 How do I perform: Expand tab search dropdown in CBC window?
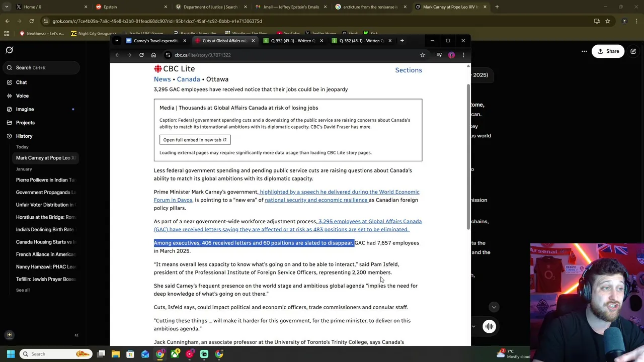coord(117,41)
